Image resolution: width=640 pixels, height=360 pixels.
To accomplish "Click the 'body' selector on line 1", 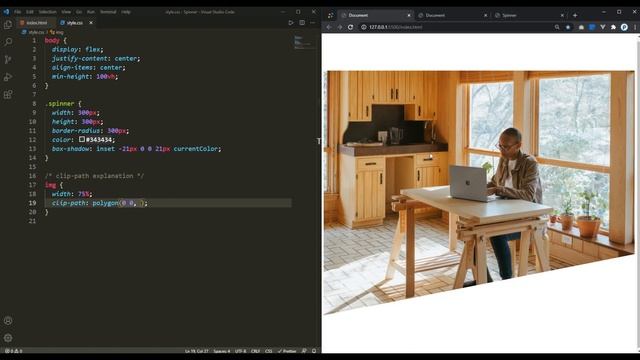I will [52, 40].
